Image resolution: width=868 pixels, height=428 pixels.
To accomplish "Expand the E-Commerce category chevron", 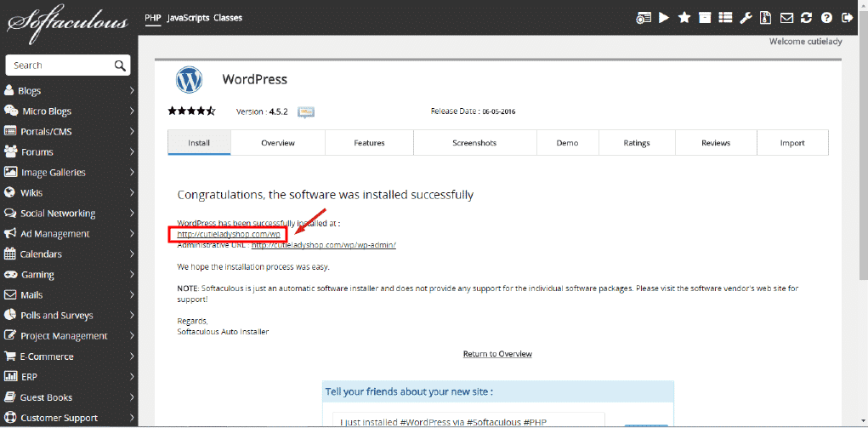I will pos(132,357).
